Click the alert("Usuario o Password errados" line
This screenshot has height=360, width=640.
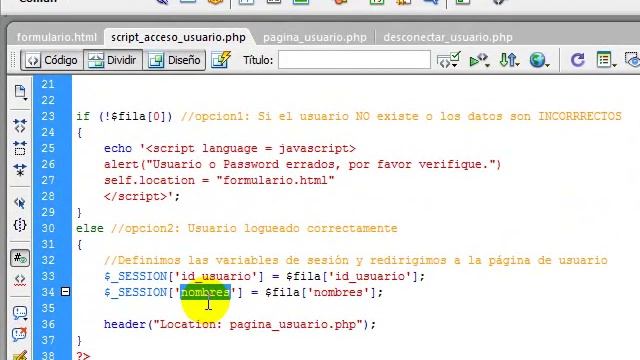coord(302,164)
